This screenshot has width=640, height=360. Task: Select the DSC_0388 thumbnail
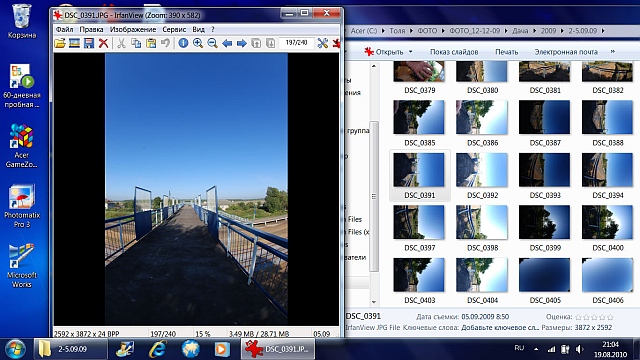point(607,117)
